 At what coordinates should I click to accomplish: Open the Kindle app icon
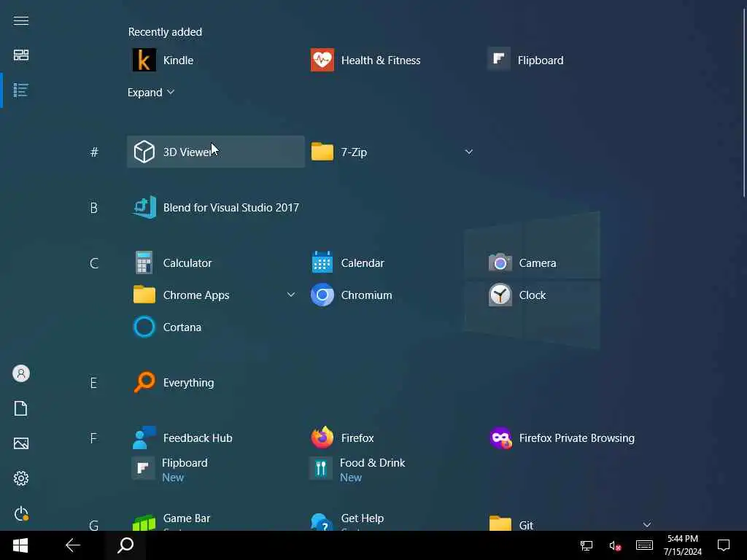[144, 60]
